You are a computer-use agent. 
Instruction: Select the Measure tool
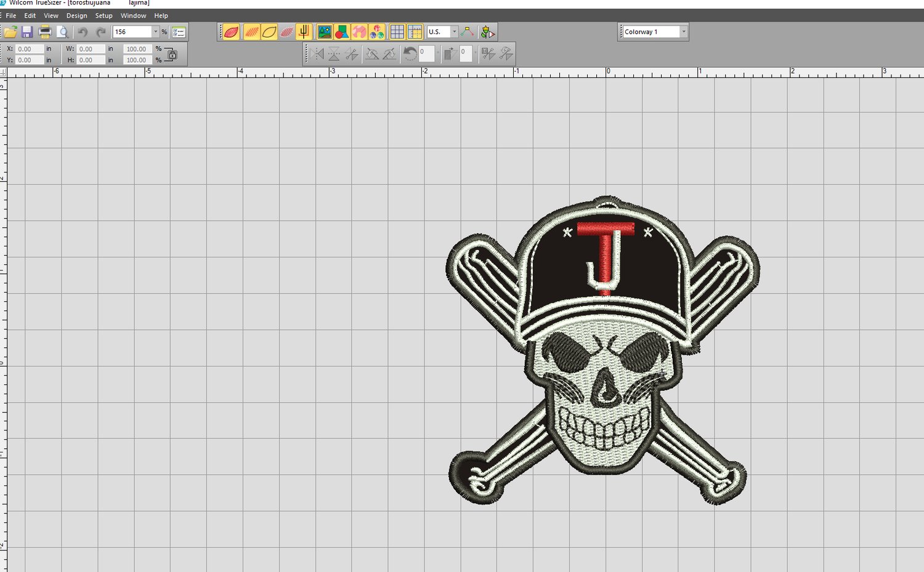pyautogui.click(x=468, y=31)
